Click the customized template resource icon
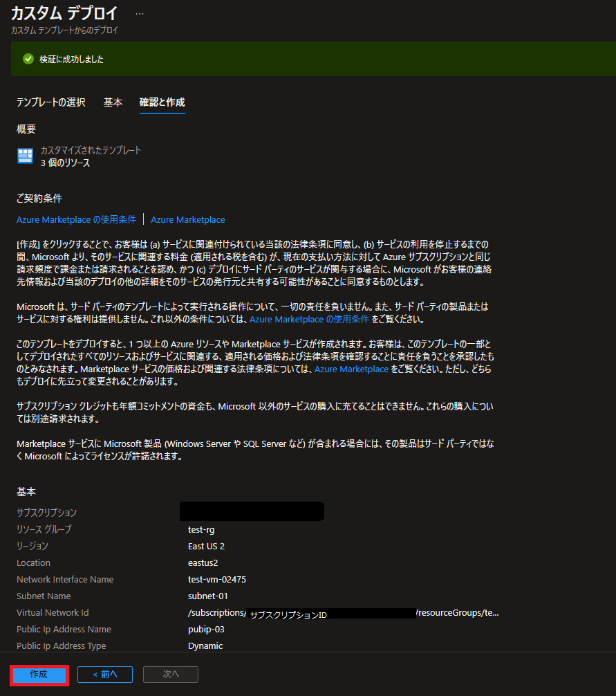This screenshot has height=696, width=616. tap(26, 156)
